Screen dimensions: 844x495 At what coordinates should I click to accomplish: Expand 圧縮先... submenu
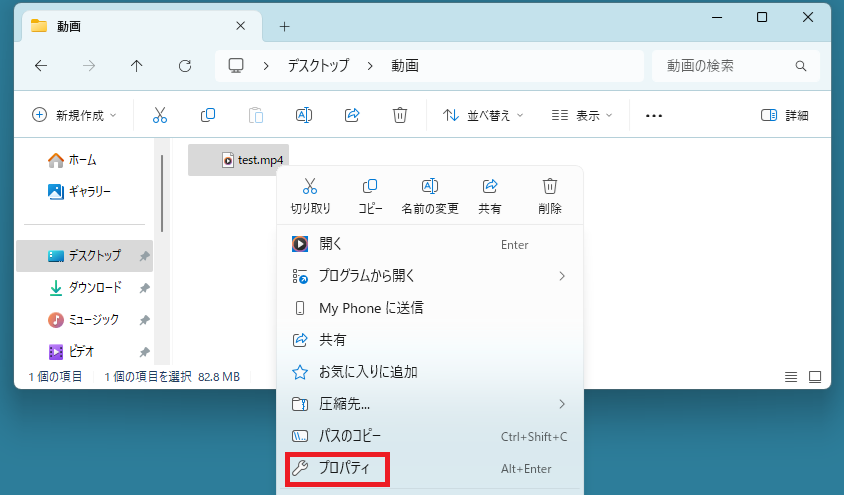[x=430, y=404]
